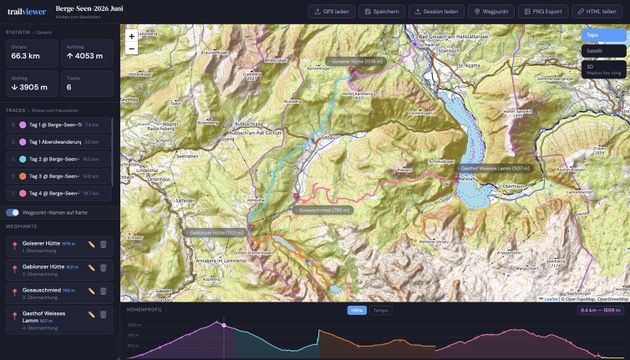Click the pin icon of Gablonzer Hütte entry
Image resolution: width=630 pixels, height=360 pixels.
coord(15,269)
